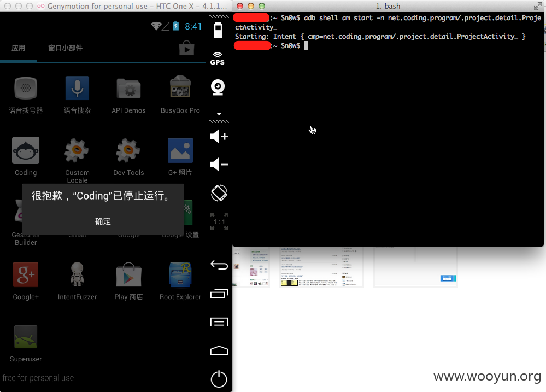Launch the API Demos app
Screen dimensions: 546x392
click(x=128, y=95)
